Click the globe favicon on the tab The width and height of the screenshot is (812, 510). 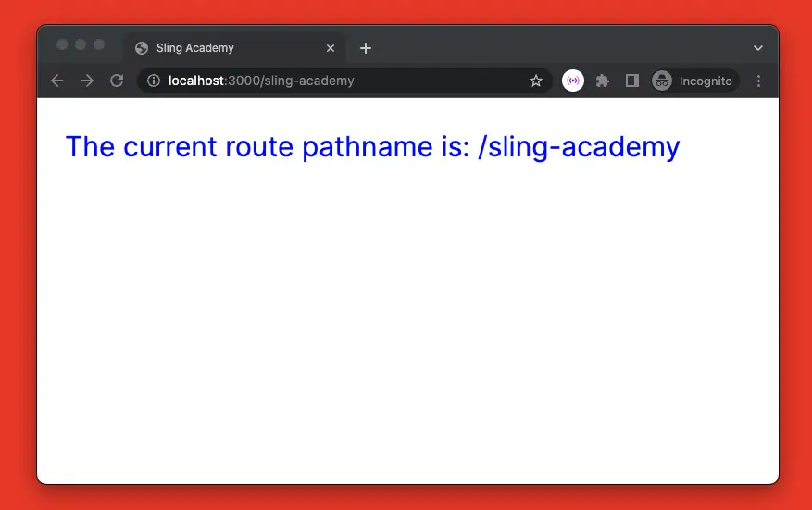click(142, 48)
